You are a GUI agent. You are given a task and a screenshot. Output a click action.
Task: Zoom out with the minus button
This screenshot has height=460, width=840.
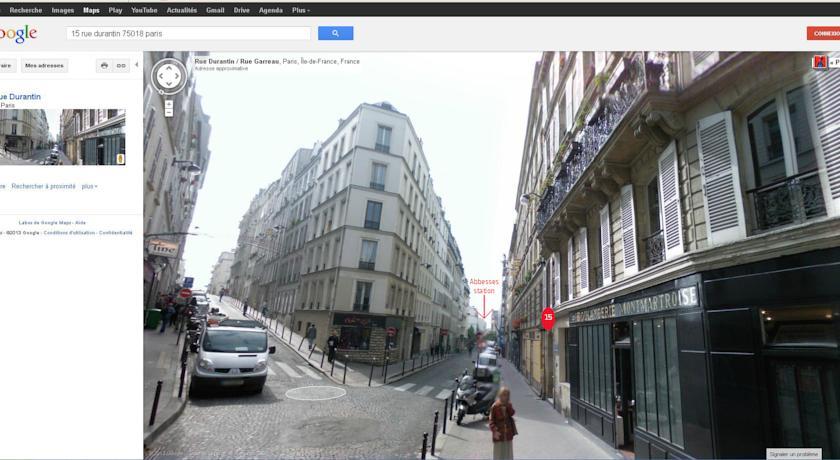[x=169, y=113]
